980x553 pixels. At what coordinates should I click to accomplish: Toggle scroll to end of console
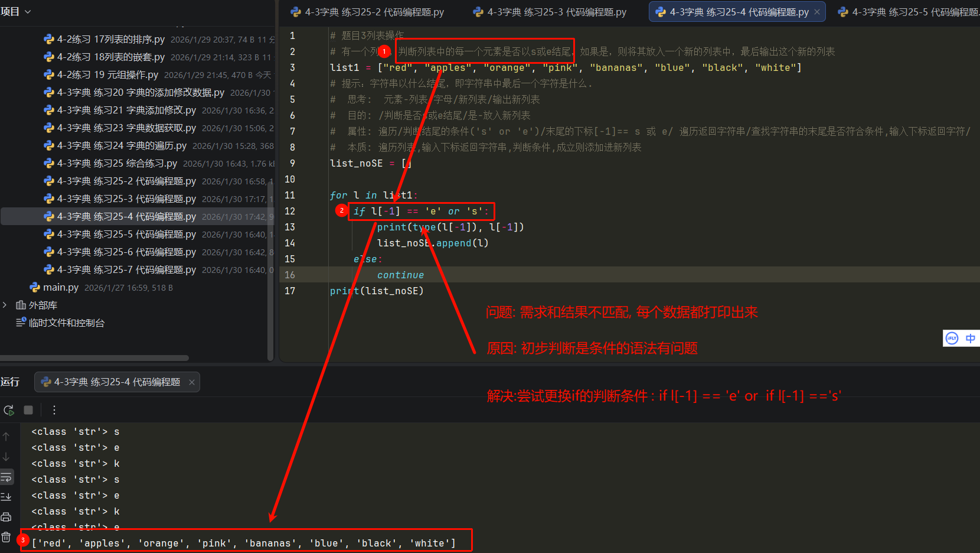[x=6, y=497]
